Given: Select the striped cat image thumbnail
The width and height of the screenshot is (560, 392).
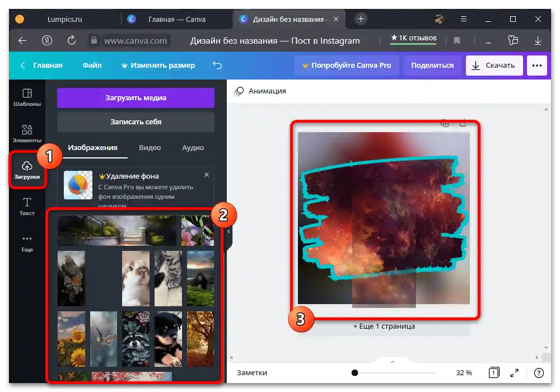Looking at the screenshot, I should (168, 278).
